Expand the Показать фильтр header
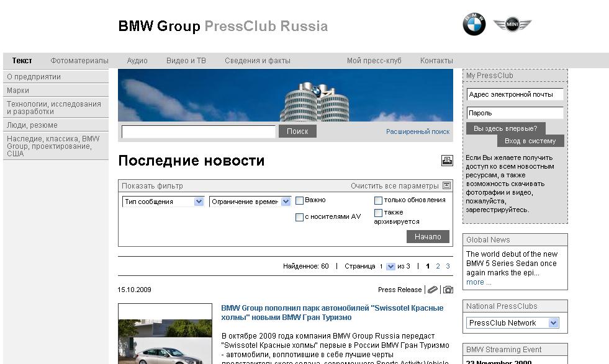This screenshot has width=609, height=364. [152, 186]
